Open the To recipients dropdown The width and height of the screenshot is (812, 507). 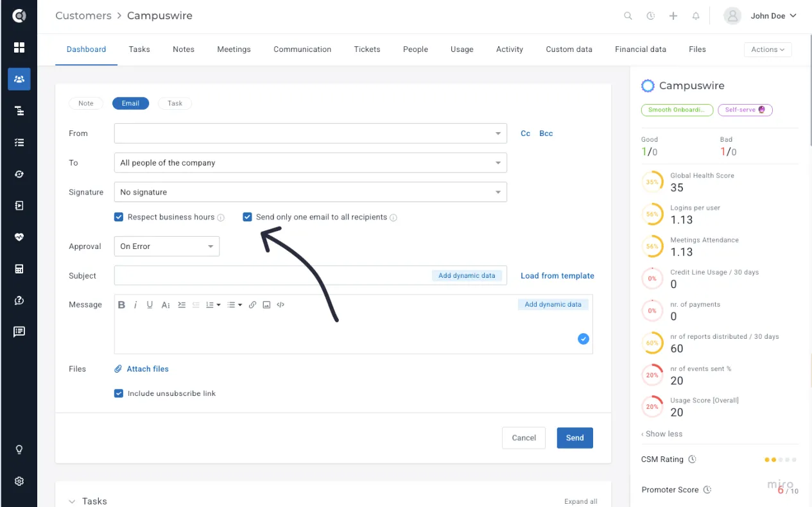[311, 163]
